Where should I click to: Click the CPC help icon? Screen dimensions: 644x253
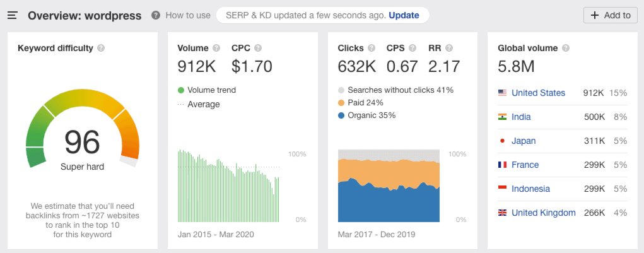pyautogui.click(x=258, y=48)
